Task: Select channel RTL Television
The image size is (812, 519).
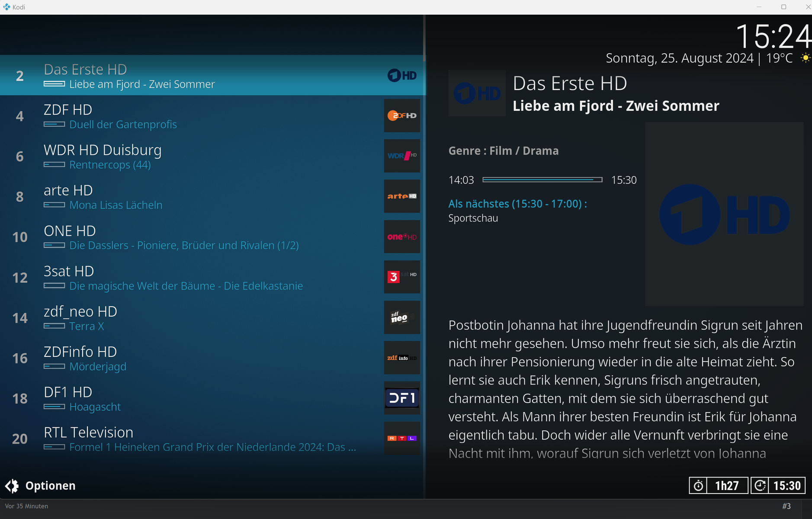Action: pos(212,439)
